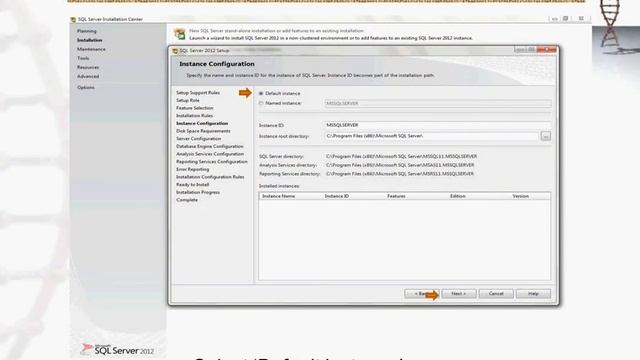Click the Installation Configuration Rules step
This screenshot has width=640, height=360.
[x=210, y=177]
